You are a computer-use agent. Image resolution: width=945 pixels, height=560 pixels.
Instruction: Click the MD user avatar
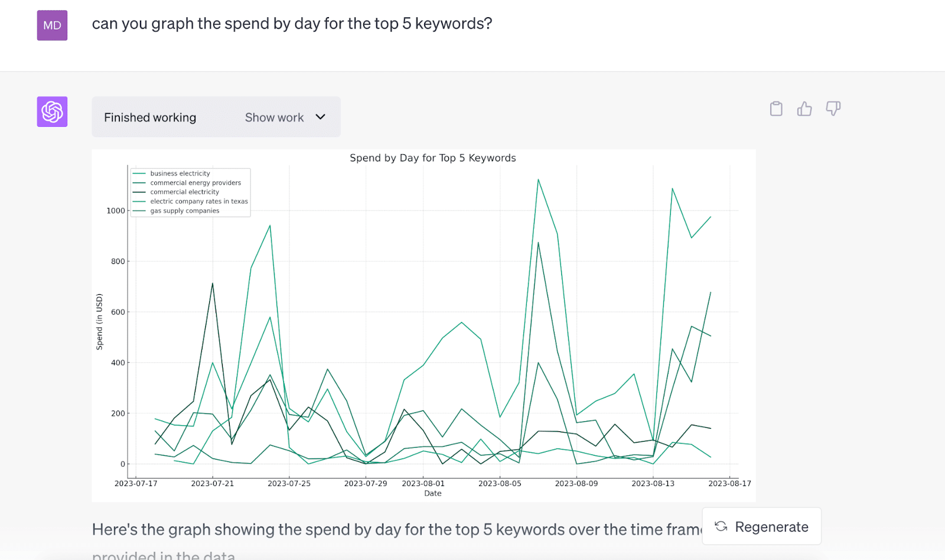52,25
